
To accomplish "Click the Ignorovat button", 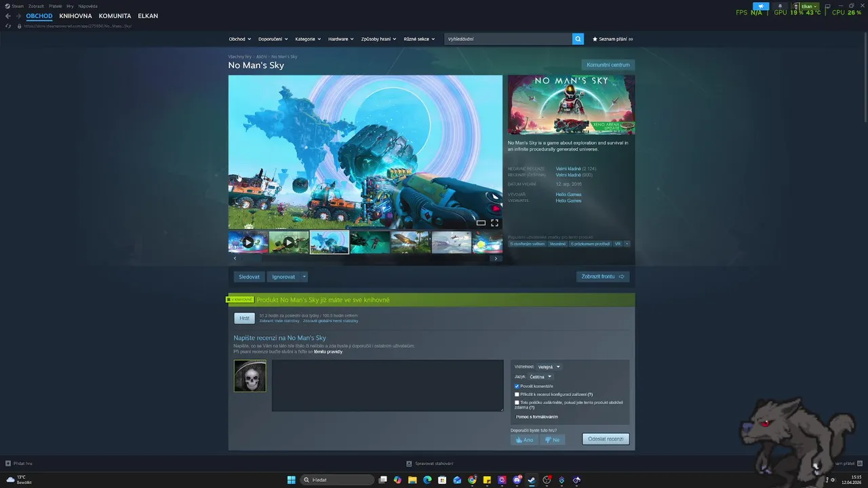I will pyautogui.click(x=283, y=277).
